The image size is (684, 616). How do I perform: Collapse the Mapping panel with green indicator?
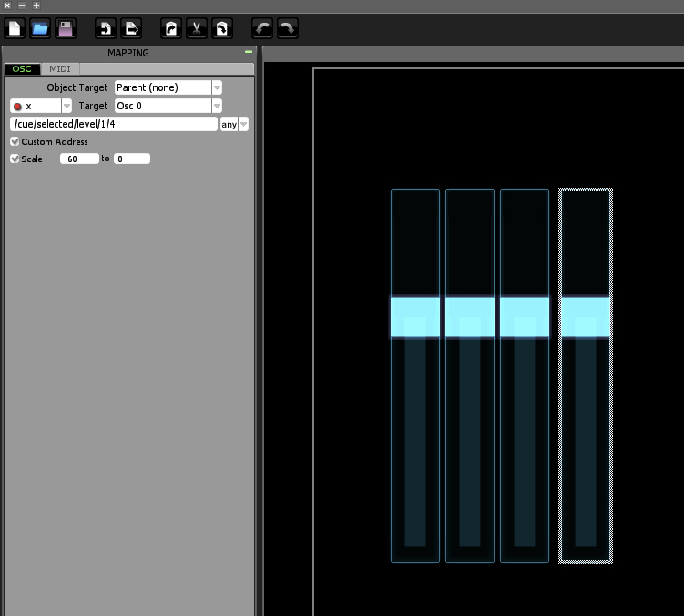pyautogui.click(x=249, y=53)
